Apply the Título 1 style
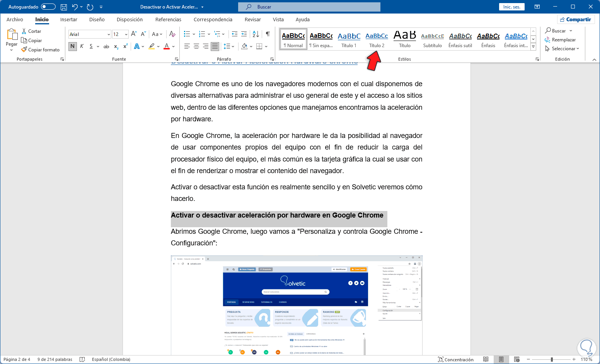Screen dimensions: 600x364 (x=349, y=39)
